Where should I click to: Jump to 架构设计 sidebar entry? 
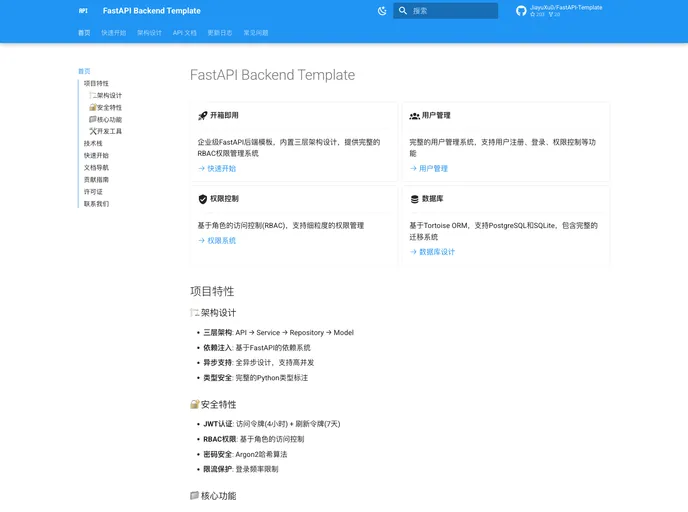click(x=106, y=95)
